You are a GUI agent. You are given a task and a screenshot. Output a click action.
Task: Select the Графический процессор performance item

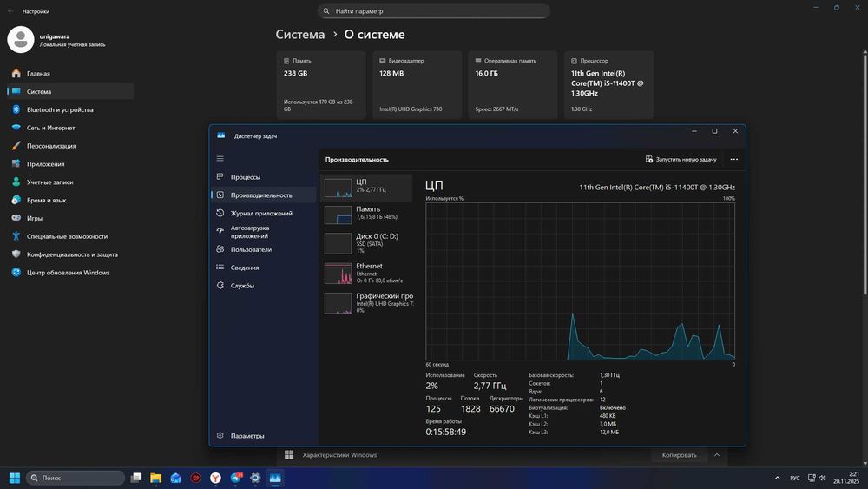coord(366,303)
